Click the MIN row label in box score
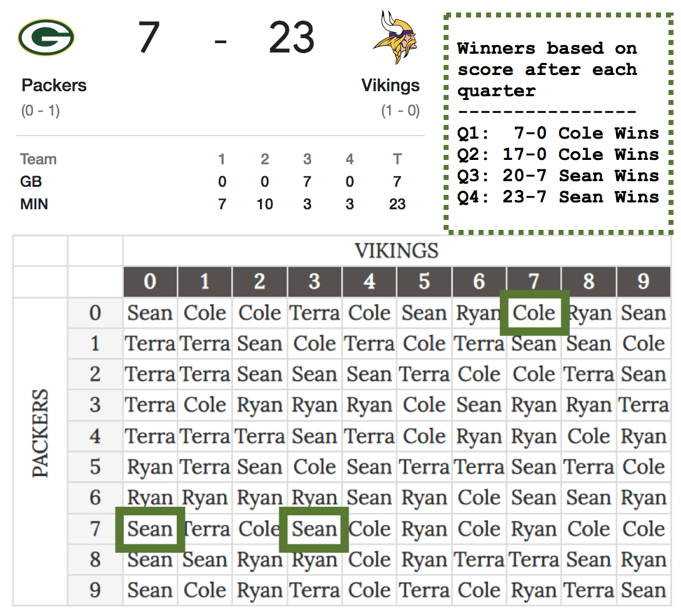Image resolution: width=681 pixels, height=616 pixels. (x=34, y=204)
